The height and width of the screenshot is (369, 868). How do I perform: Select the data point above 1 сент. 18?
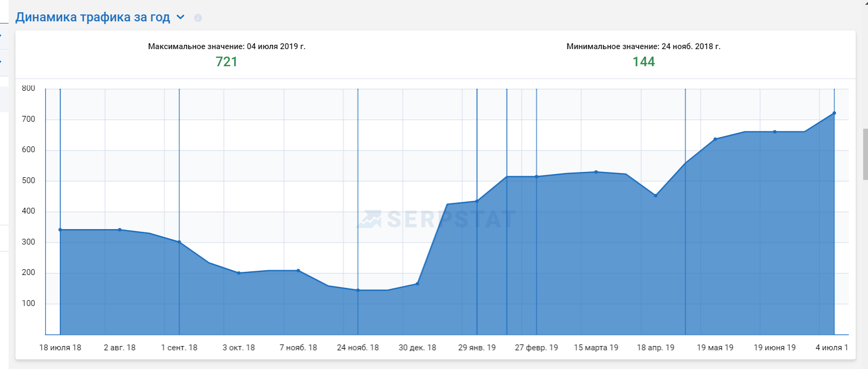[179, 242]
